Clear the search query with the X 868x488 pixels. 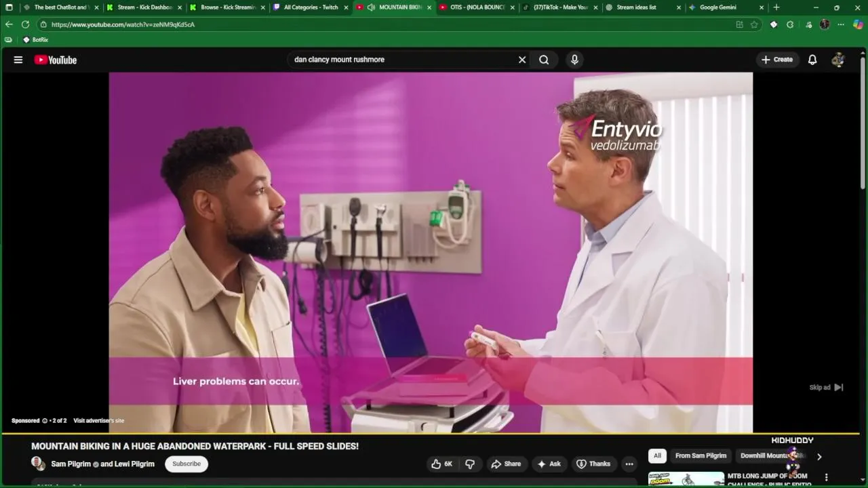(x=522, y=60)
